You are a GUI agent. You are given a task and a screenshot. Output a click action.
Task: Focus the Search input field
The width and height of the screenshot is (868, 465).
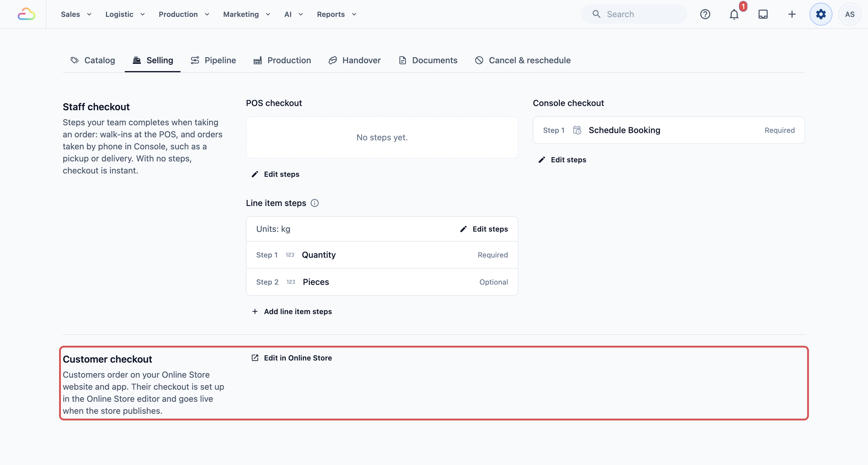click(x=634, y=14)
